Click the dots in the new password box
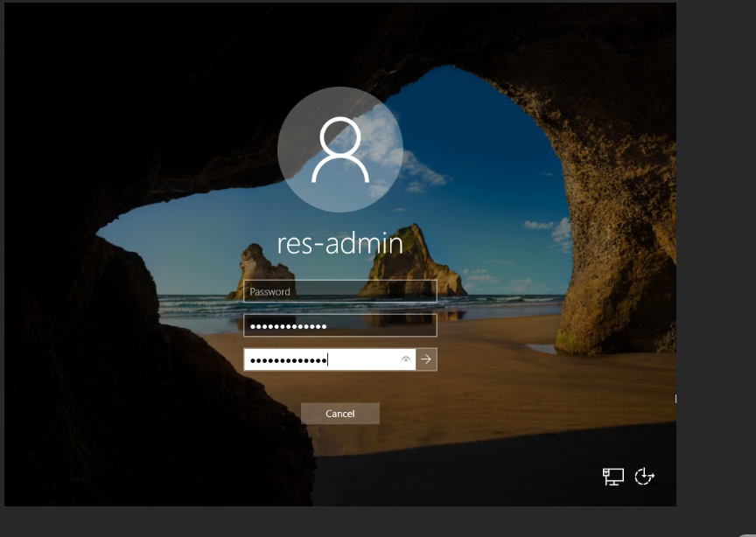This screenshot has height=537, width=756. click(x=289, y=326)
